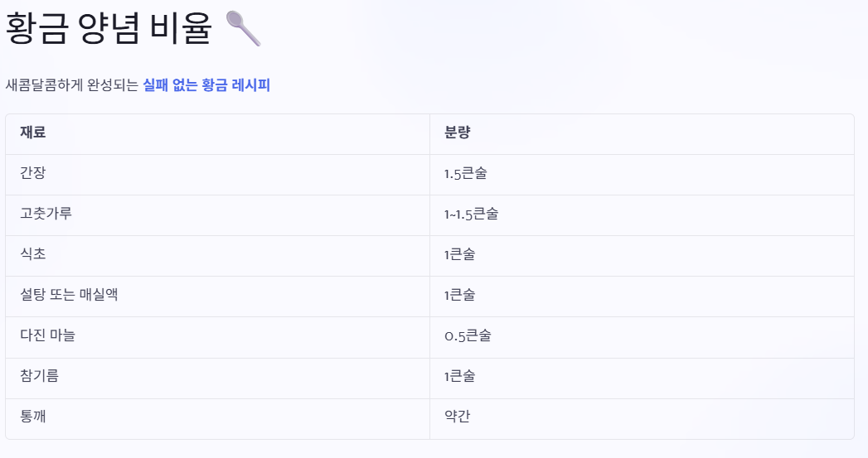
Task: Select the '고춧가루' ingredient cell
Action: (217, 215)
